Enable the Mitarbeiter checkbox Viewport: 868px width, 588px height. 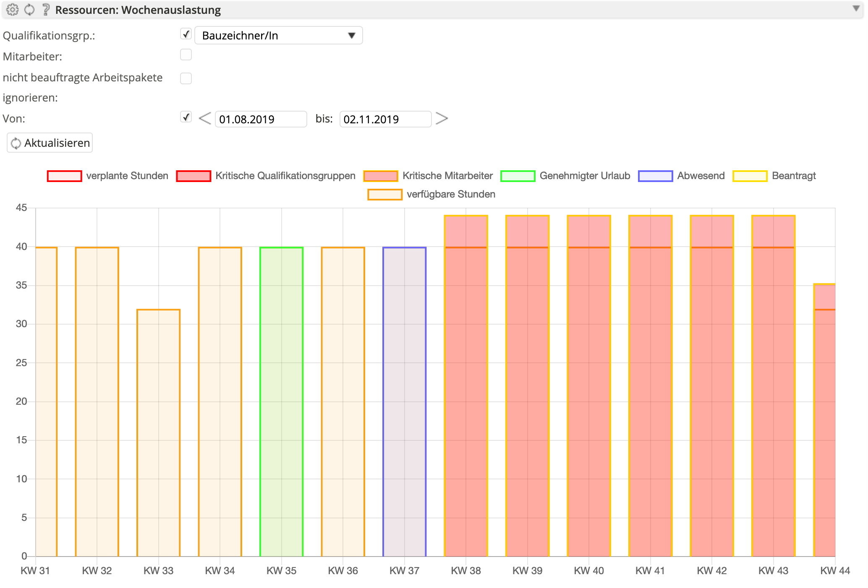pyautogui.click(x=186, y=55)
